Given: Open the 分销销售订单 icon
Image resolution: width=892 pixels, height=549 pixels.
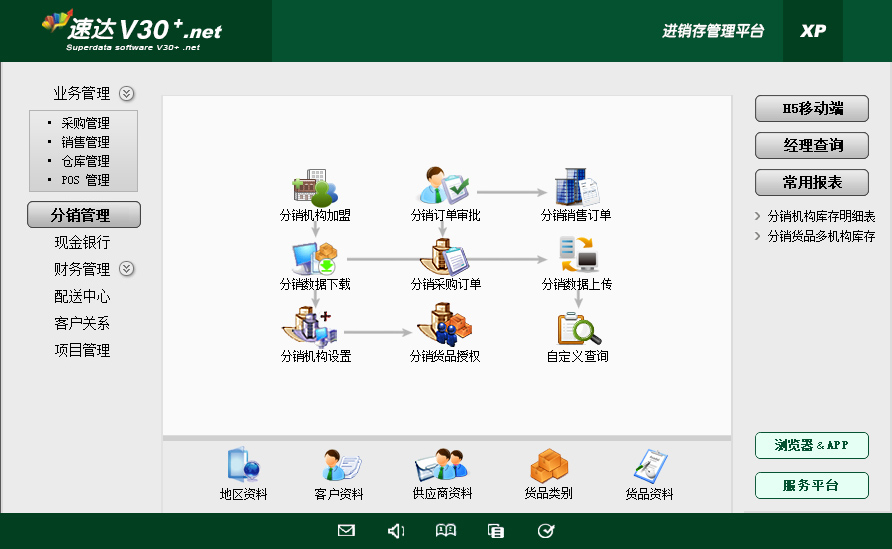Looking at the screenshot, I should click(x=576, y=189).
